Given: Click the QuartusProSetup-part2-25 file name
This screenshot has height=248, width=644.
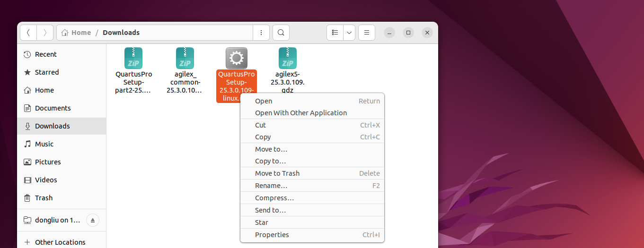Looking at the screenshot, I should [133, 82].
